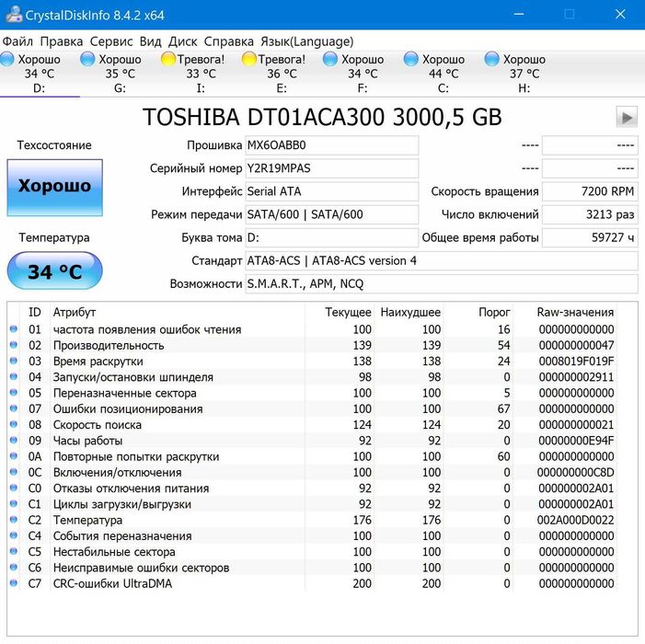Minimize the CrystalDiskInfo window

point(519,15)
